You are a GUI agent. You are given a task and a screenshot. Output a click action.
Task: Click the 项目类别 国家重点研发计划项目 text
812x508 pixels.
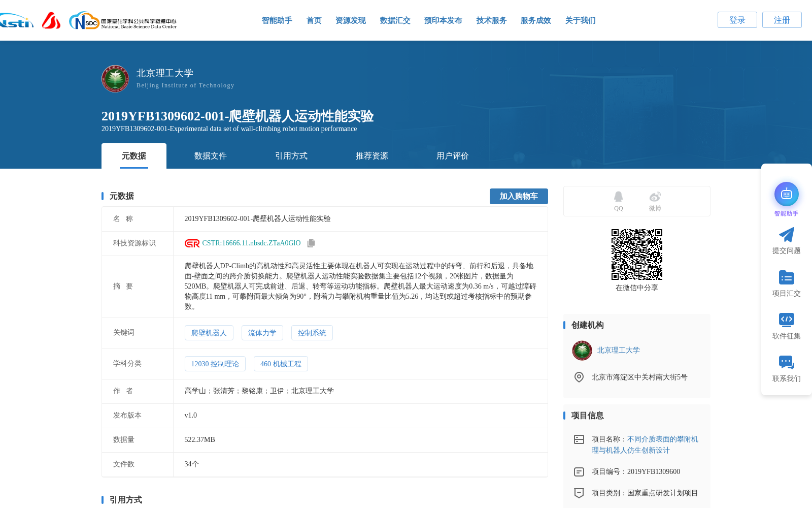pyautogui.click(x=645, y=493)
